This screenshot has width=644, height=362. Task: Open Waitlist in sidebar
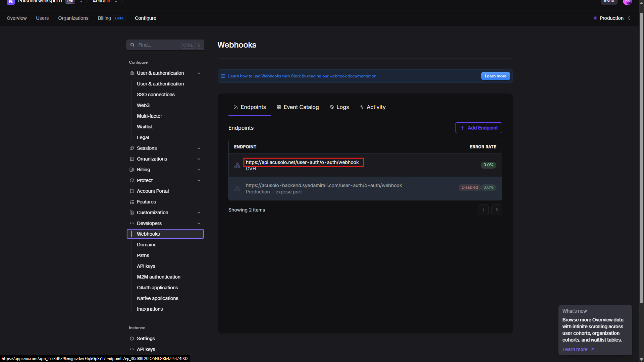click(145, 127)
